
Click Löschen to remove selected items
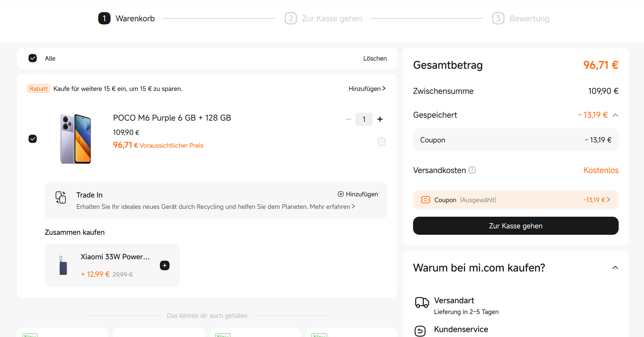point(375,58)
